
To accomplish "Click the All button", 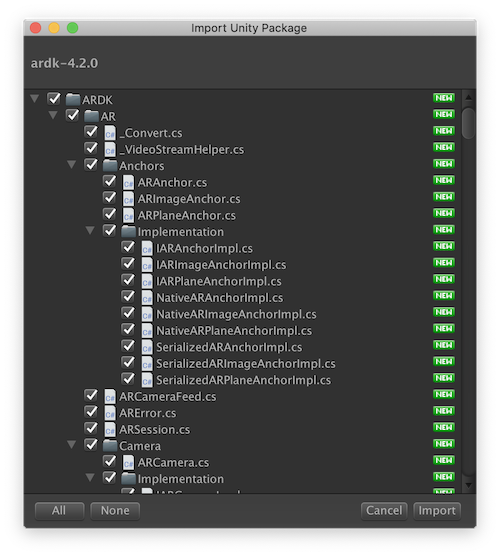I will coord(60,511).
